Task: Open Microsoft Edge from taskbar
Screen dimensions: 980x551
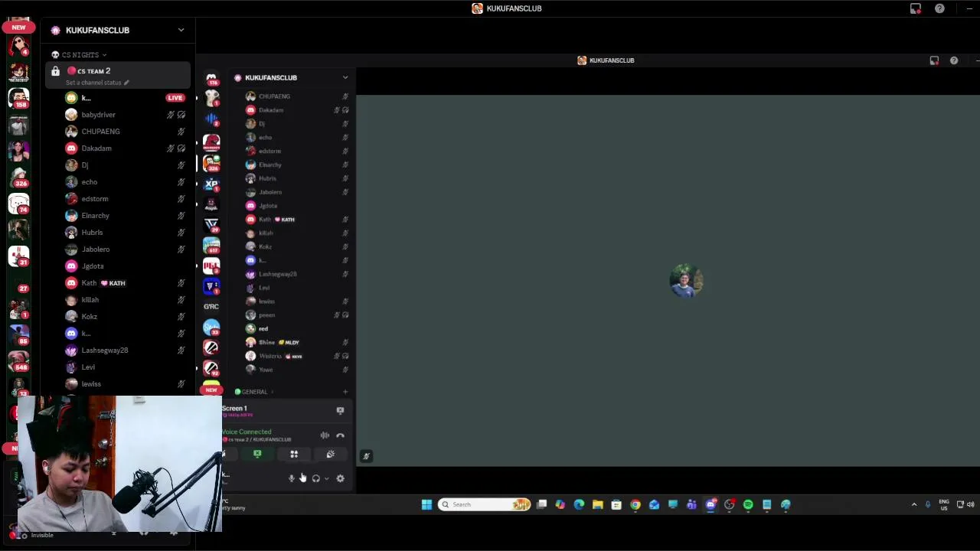Action: click(x=579, y=504)
